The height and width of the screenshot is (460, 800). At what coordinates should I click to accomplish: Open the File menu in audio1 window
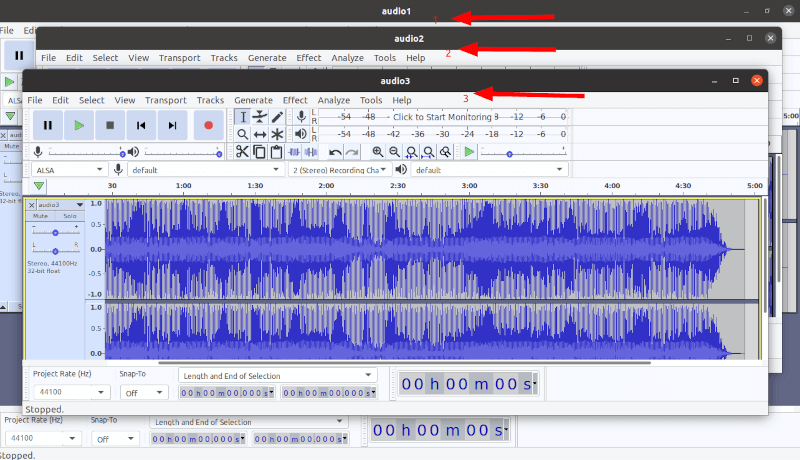(7, 31)
